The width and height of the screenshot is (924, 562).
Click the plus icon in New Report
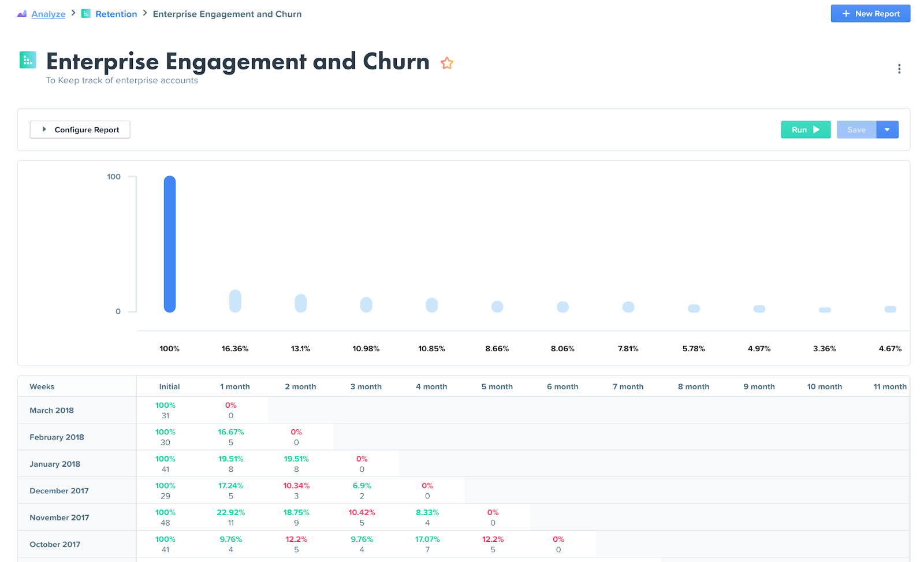pos(846,13)
